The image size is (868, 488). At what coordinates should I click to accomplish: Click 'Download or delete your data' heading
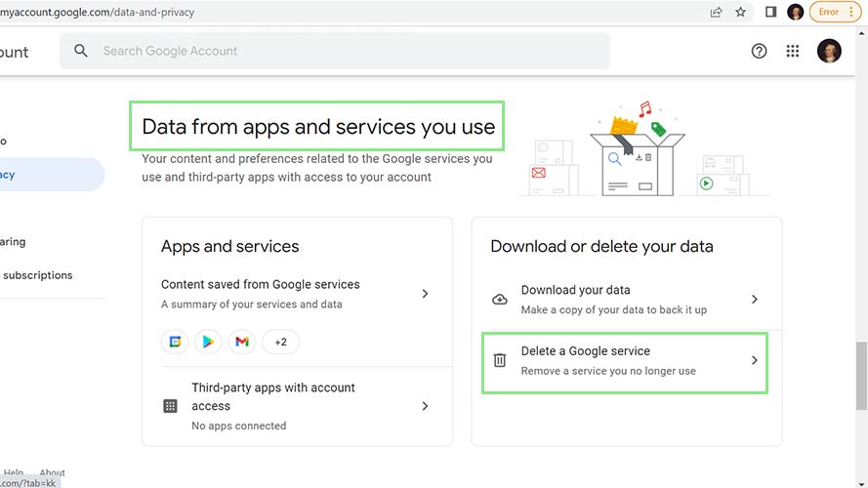601,246
